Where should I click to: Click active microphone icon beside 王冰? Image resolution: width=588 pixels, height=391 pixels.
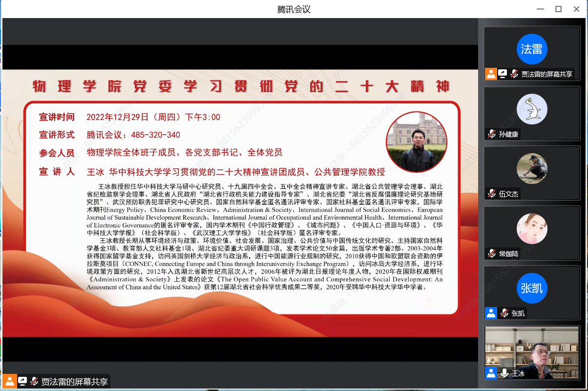(504, 373)
